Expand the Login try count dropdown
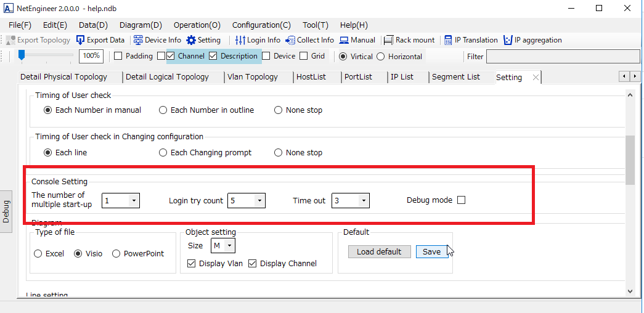 [x=259, y=201]
